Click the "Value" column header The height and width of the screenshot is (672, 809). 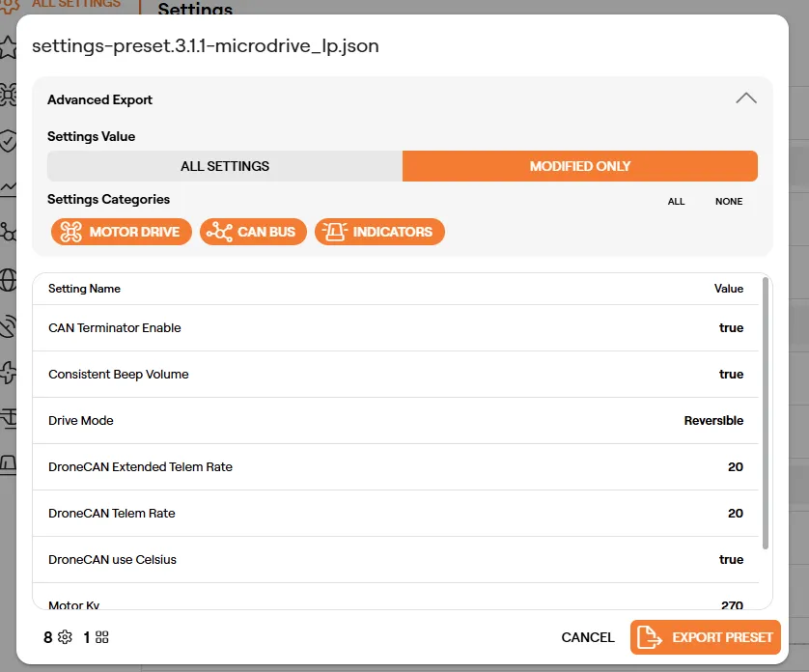729,289
